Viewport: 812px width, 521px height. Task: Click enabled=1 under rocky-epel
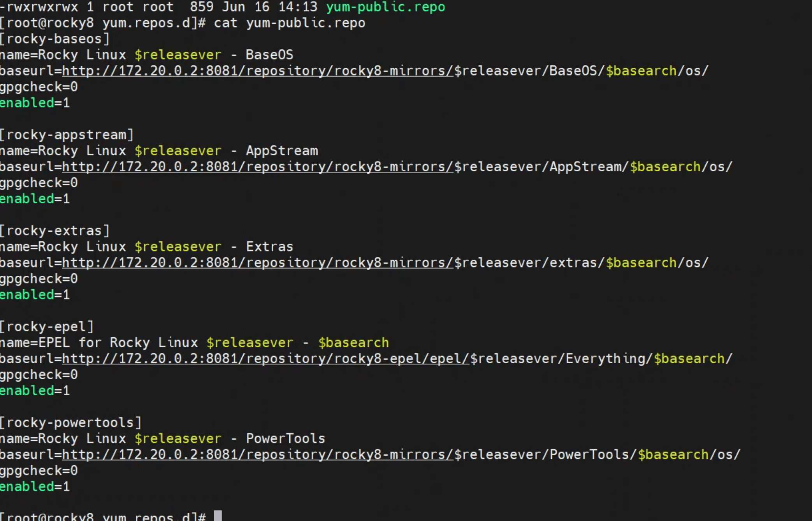click(35, 391)
